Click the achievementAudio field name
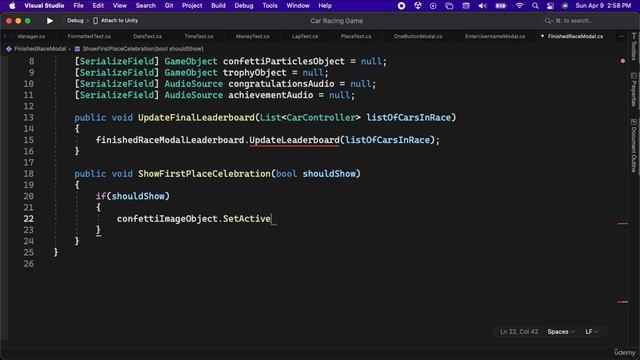This screenshot has height=360, width=640. [x=271, y=95]
